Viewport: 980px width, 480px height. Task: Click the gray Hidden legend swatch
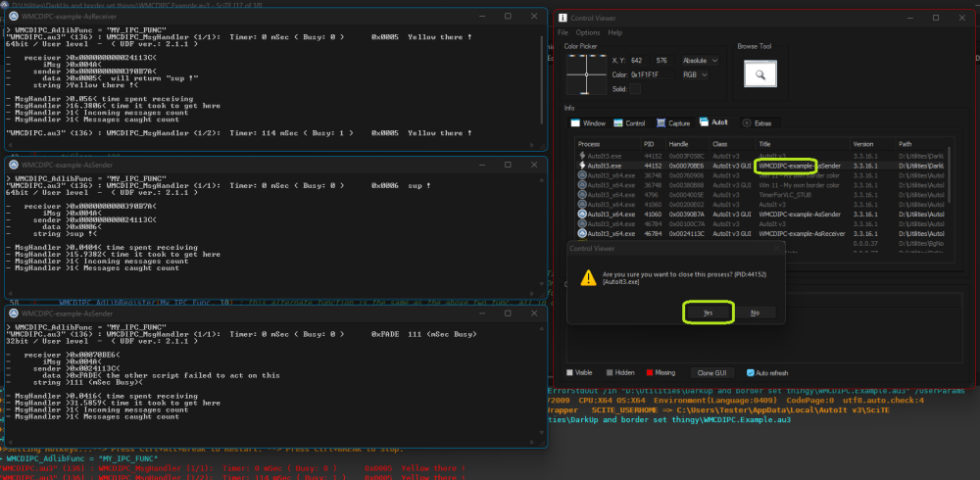click(x=610, y=373)
